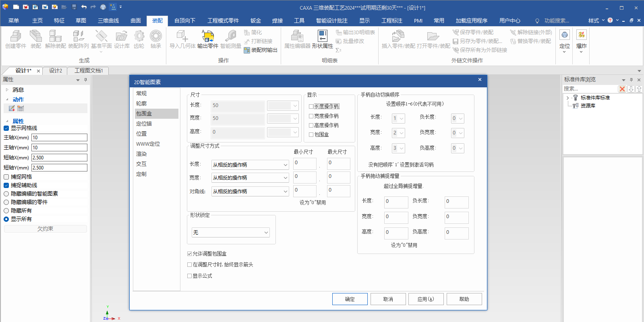Screen dimensions: 644x322
Task: Click the save icon in the title bar
Action: (x=74, y=7)
